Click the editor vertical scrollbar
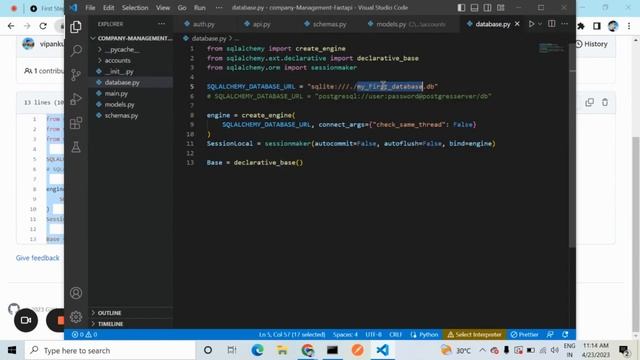This screenshot has height=360, width=640. point(572,145)
